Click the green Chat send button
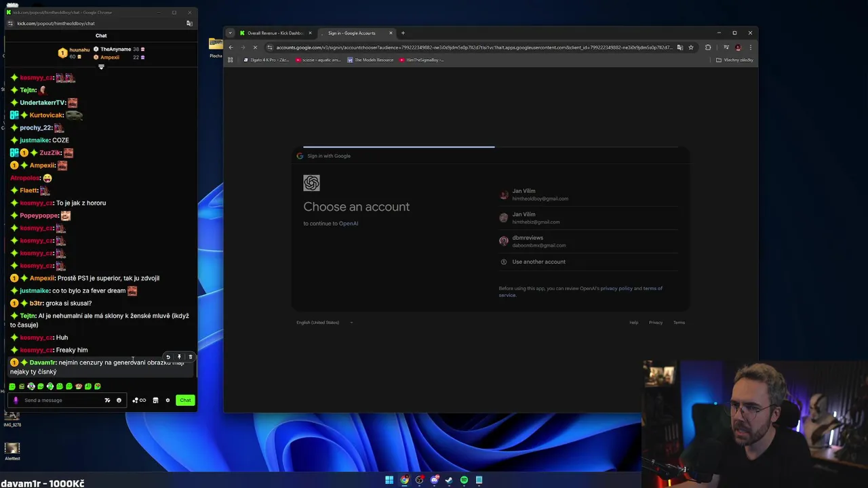Screen dimensions: 868x488 click(185, 401)
